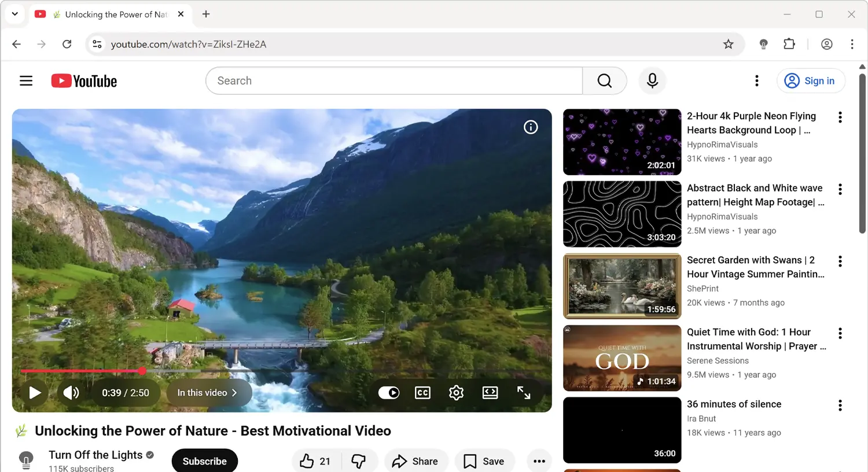Mute the video volume

point(71,392)
